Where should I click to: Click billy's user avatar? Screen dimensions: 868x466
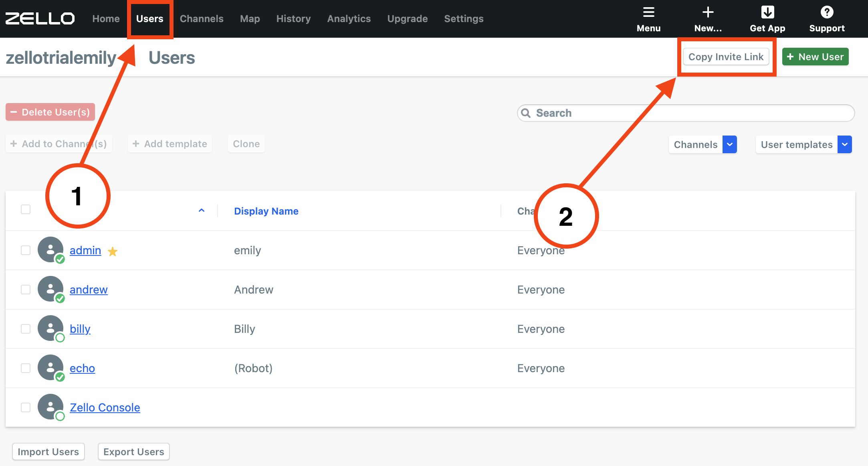pyautogui.click(x=50, y=328)
